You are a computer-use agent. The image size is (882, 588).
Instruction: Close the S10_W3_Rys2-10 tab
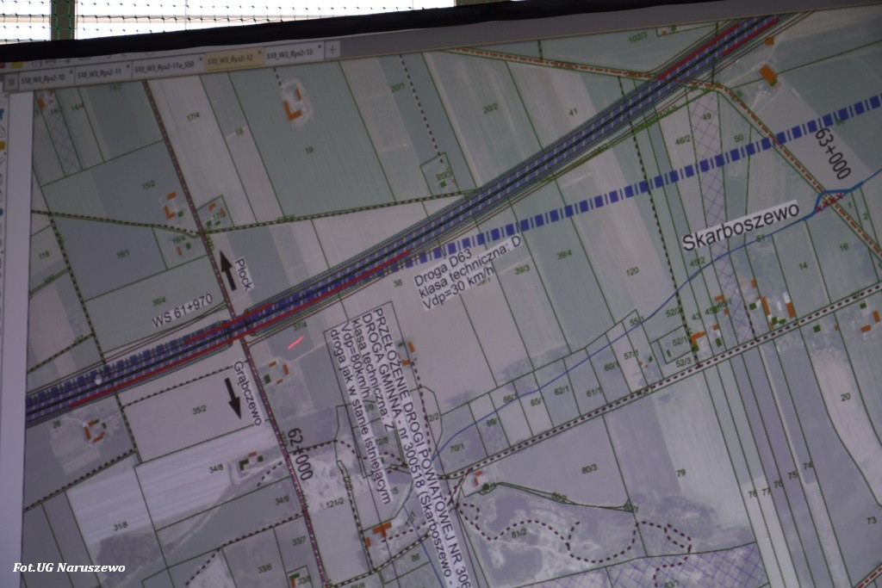pos(69,74)
